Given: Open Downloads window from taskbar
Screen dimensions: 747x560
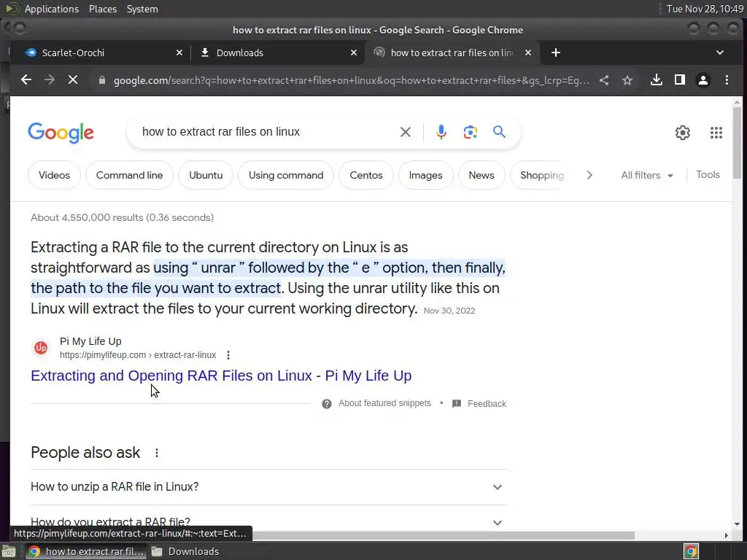Looking at the screenshot, I should coord(186,551).
